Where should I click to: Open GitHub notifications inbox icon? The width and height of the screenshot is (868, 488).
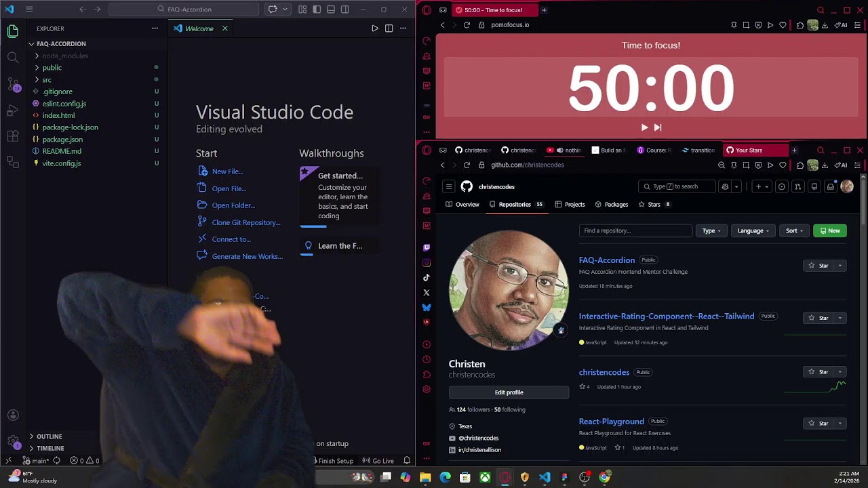pyautogui.click(x=830, y=186)
